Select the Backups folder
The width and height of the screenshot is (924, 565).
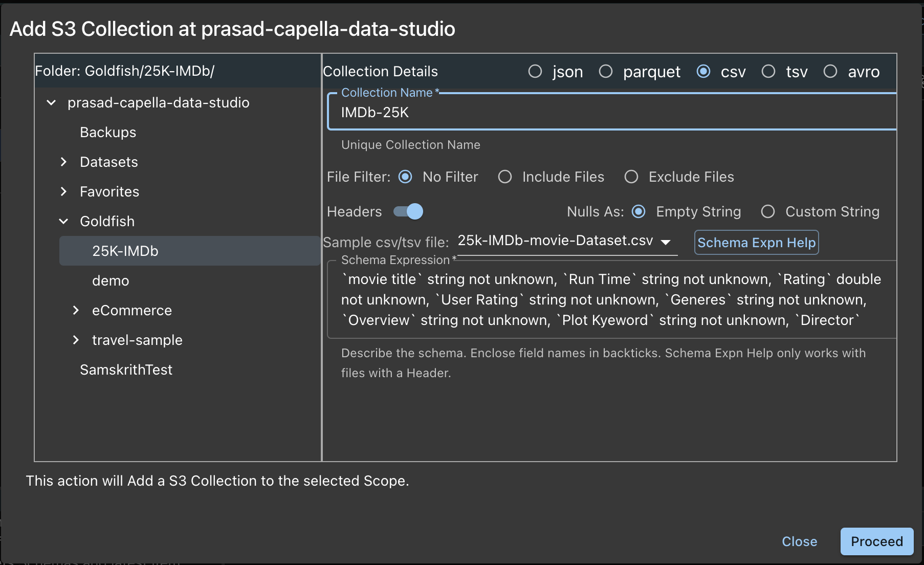coord(108,132)
